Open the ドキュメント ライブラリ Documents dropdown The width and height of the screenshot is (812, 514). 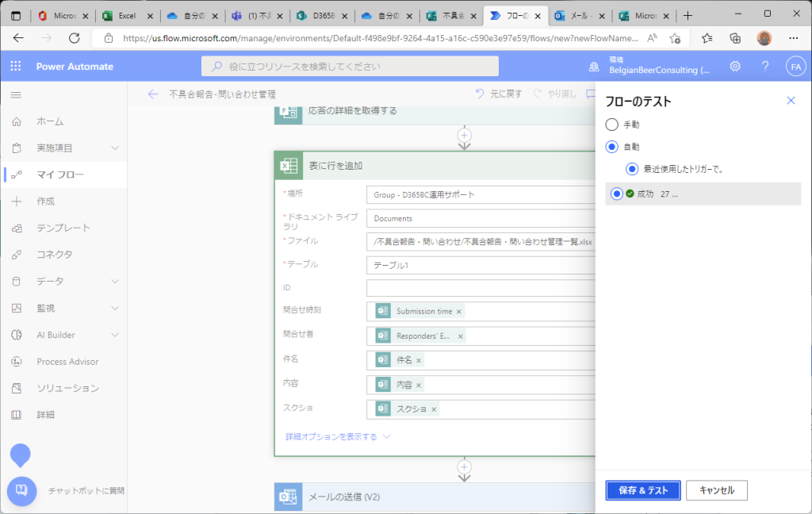[x=481, y=219]
